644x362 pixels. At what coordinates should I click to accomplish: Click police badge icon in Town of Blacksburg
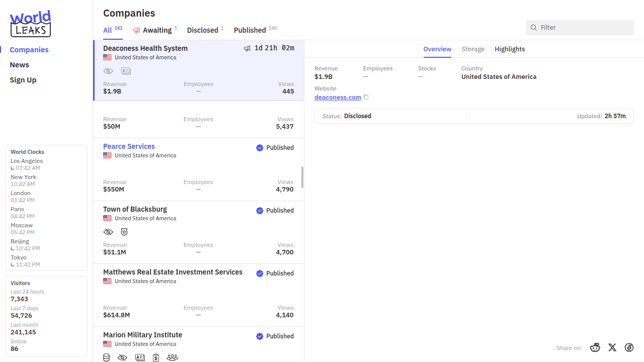(x=124, y=232)
